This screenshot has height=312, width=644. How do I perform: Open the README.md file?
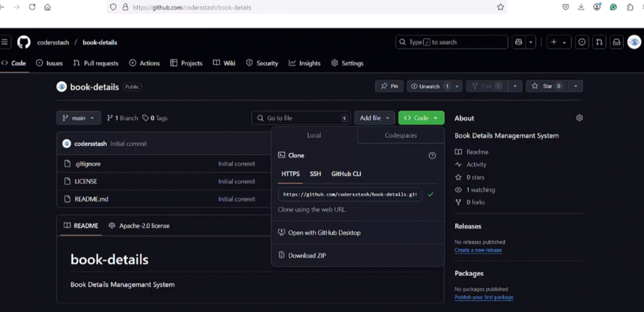coord(92,199)
